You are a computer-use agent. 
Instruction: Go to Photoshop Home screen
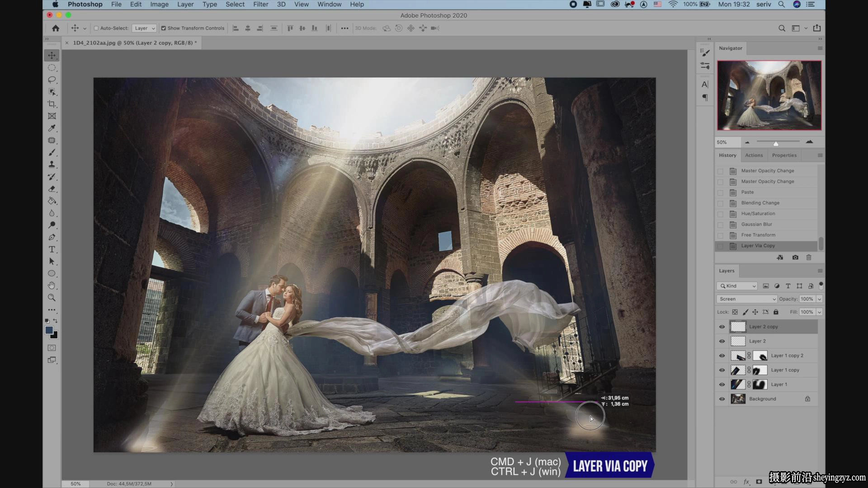coord(56,28)
